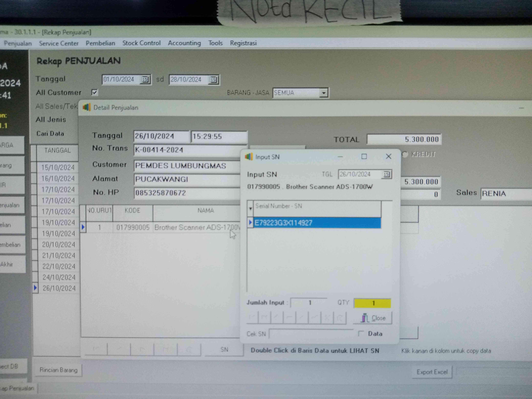The height and width of the screenshot is (399, 532).
Task: Open calendar picker for end date 28/10/2024
Action: point(213,80)
